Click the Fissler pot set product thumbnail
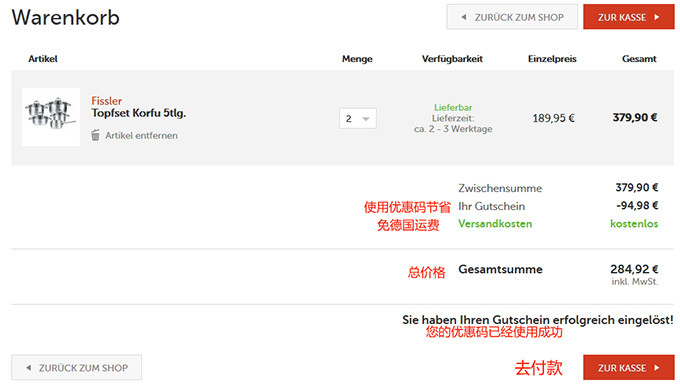The height and width of the screenshot is (386, 680). [x=51, y=117]
